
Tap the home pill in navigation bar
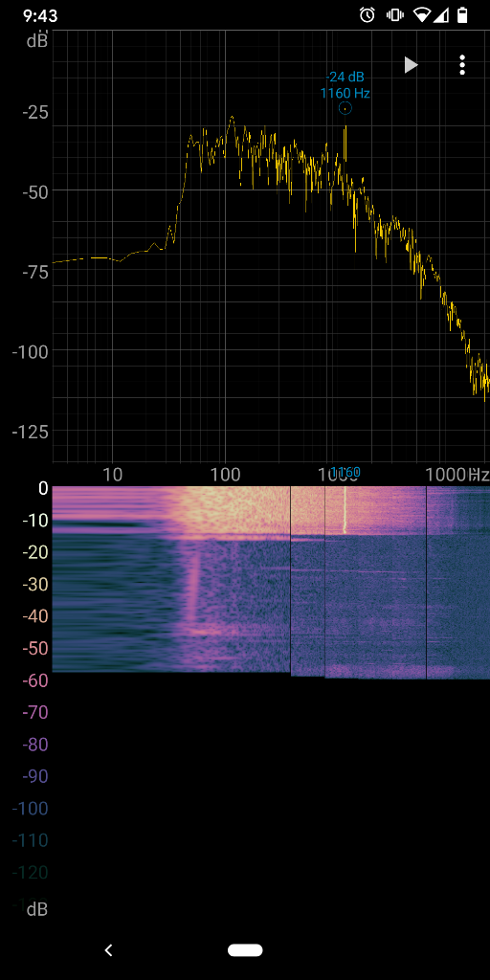(x=245, y=950)
